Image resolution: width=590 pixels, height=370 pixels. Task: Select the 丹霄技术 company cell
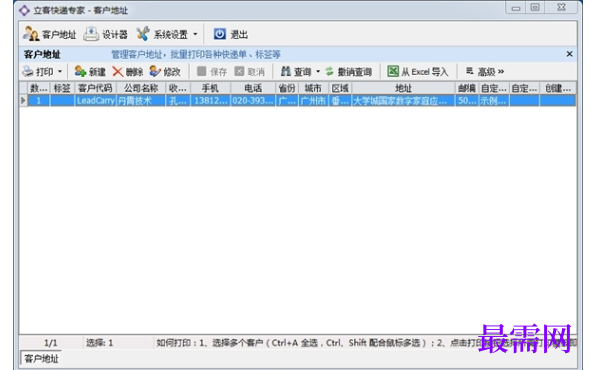point(141,100)
